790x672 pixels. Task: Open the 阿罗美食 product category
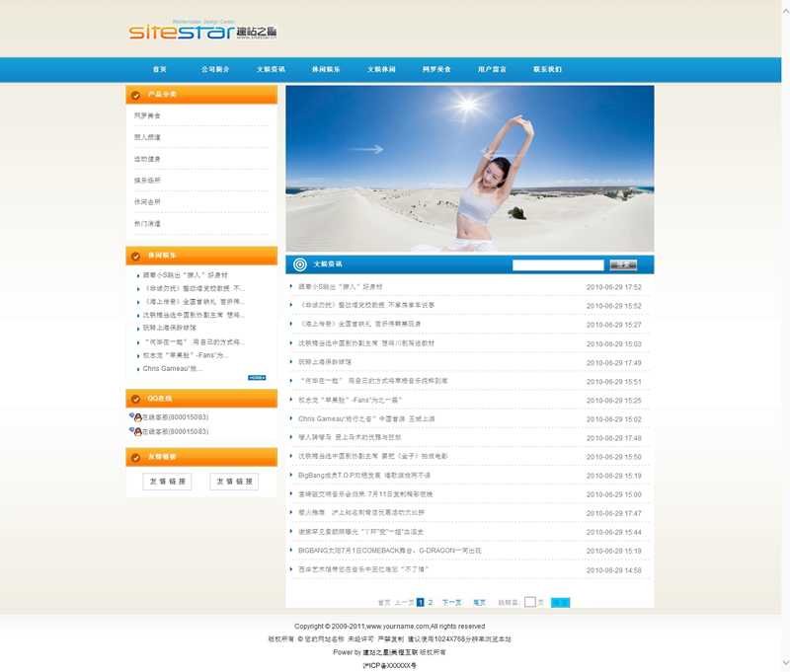[x=147, y=115]
